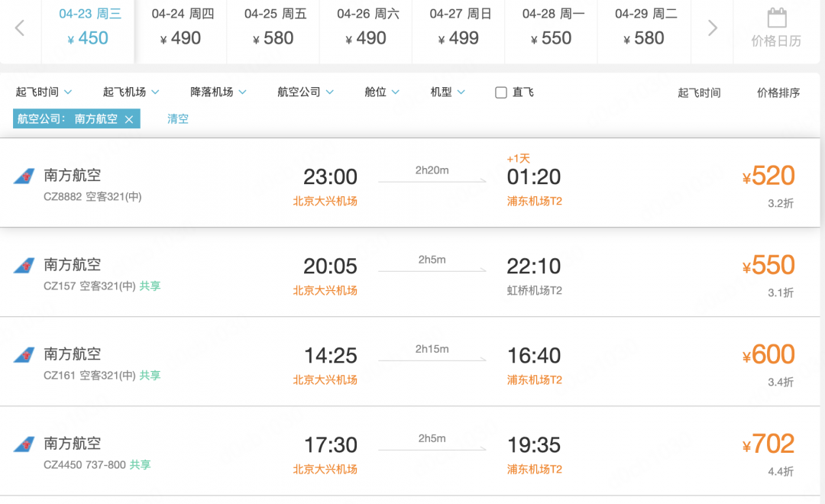
Task: Expand the aircraft type (机型) dropdown
Action: coord(448,92)
